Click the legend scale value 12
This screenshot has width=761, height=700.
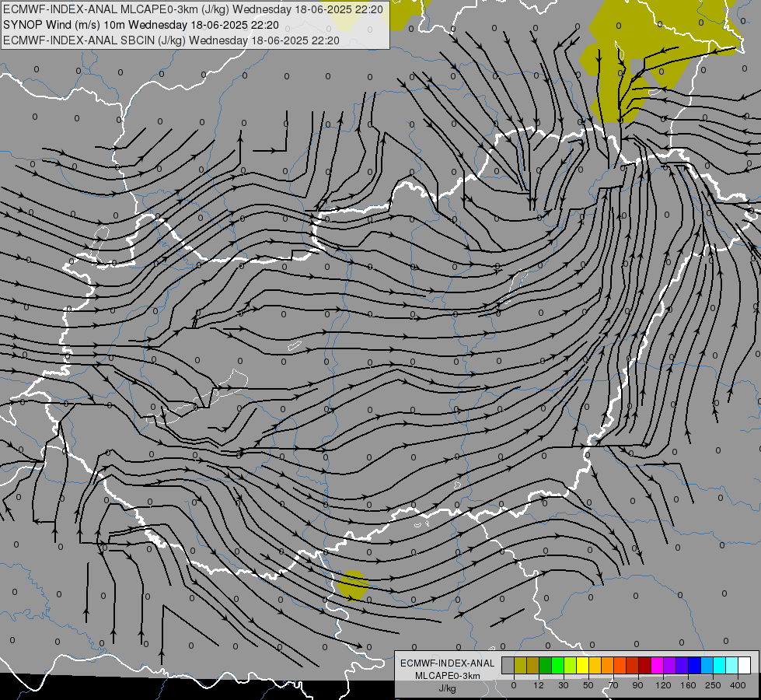point(539,685)
